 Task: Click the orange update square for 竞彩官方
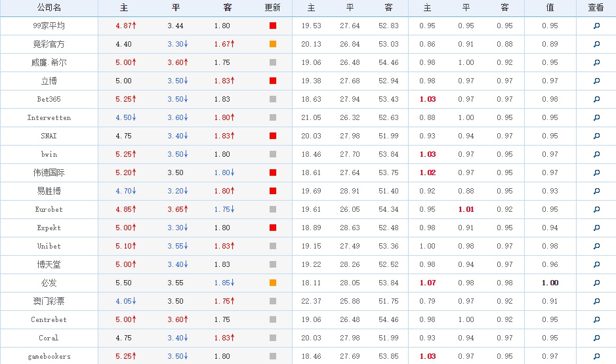click(273, 44)
